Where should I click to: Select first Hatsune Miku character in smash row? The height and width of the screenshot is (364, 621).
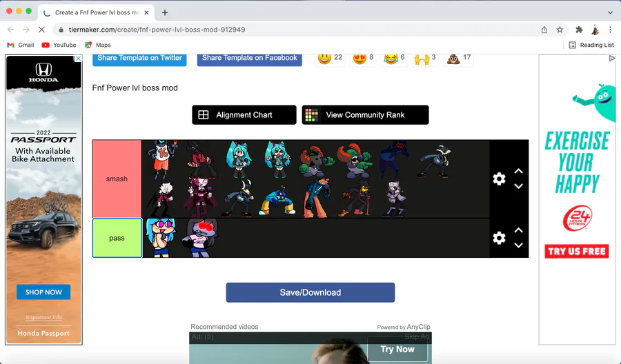tap(239, 159)
